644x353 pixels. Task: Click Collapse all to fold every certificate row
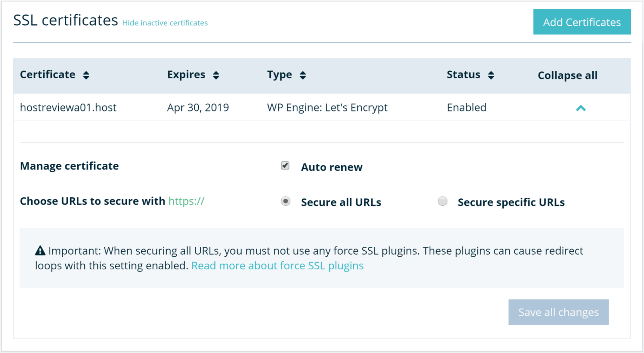coord(567,75)
